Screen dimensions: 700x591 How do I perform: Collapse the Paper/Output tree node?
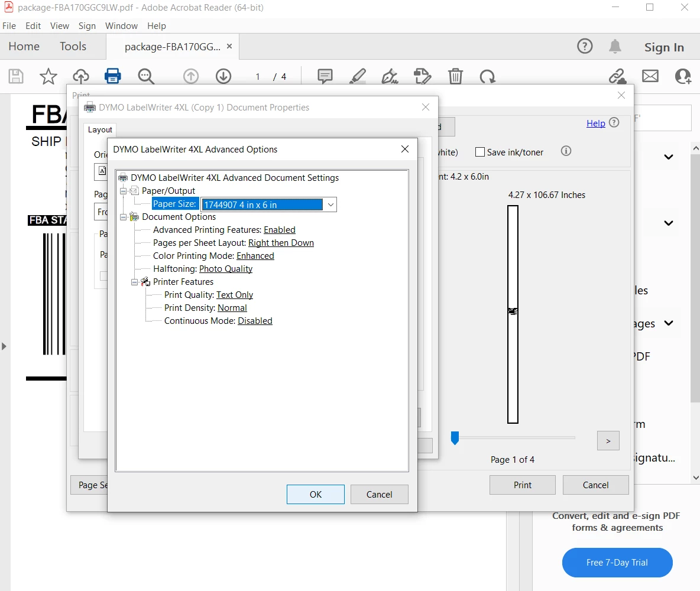pyautogui.click(x=123, y=191)
